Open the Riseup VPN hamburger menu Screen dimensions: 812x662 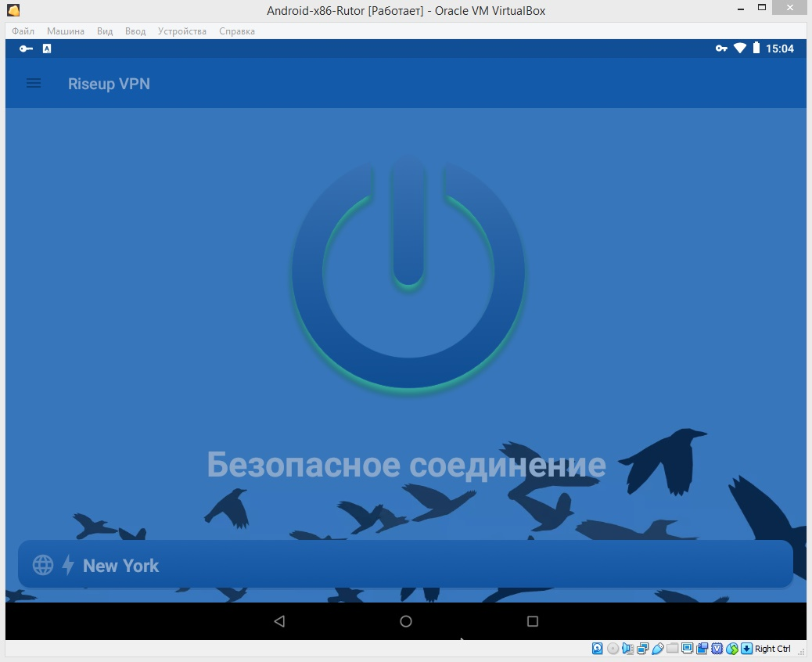pos(34,83)
